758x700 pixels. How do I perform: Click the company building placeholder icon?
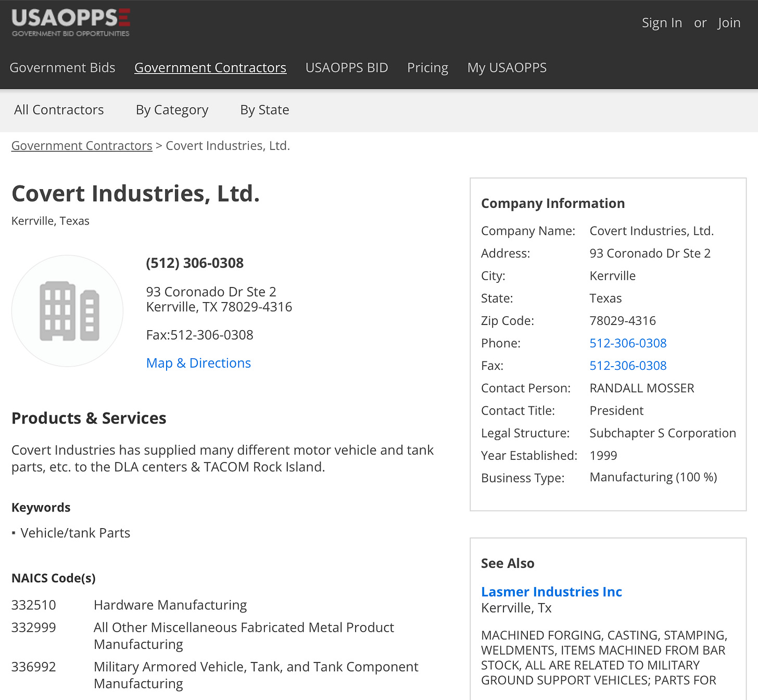click(67, 311)
